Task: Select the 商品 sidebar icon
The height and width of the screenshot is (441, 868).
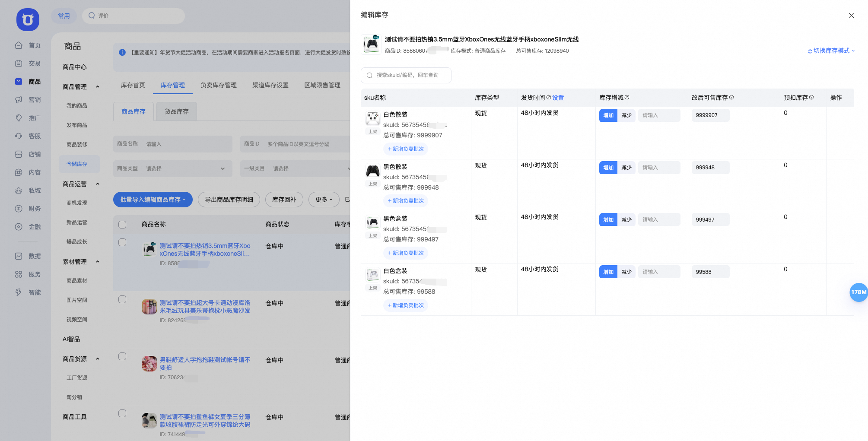Action: [19, 82]
